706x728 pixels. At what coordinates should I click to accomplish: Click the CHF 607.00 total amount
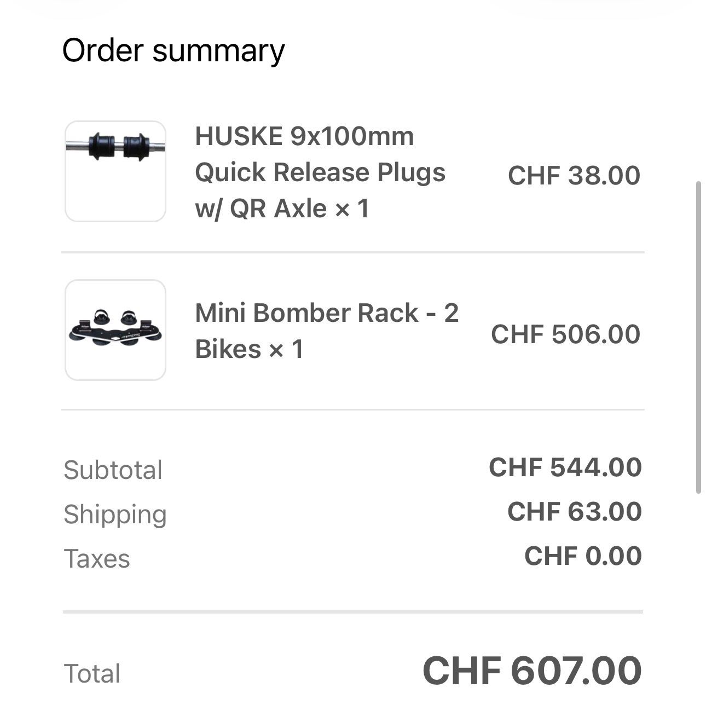click(532, 671)
